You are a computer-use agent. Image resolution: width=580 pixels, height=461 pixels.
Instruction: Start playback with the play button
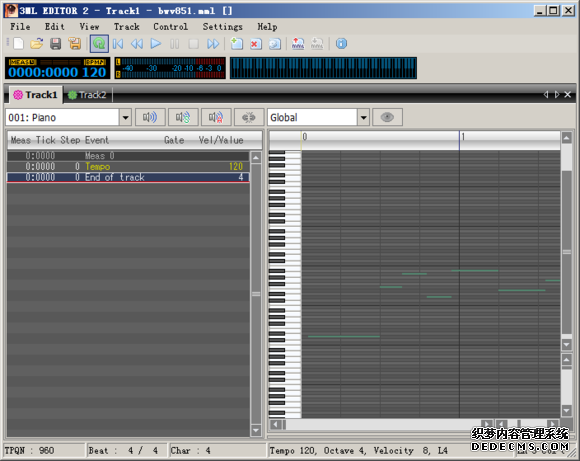click(x=156, y=44)
